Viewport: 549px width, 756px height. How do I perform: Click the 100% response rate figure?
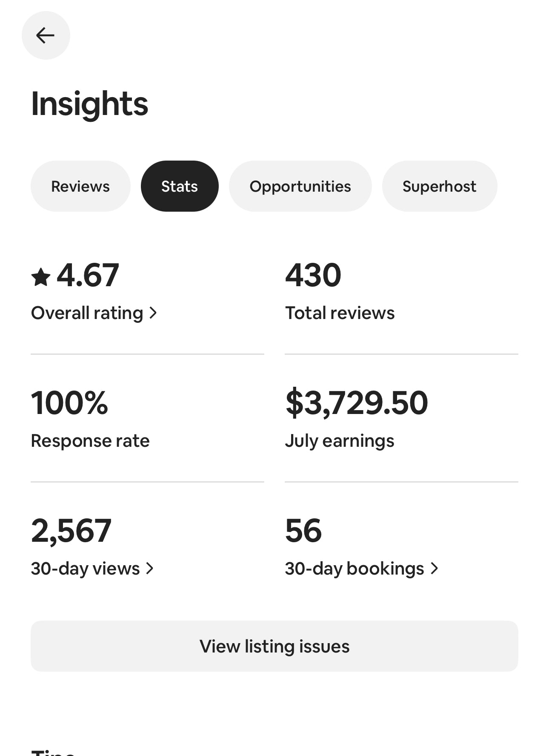(69, 403)
